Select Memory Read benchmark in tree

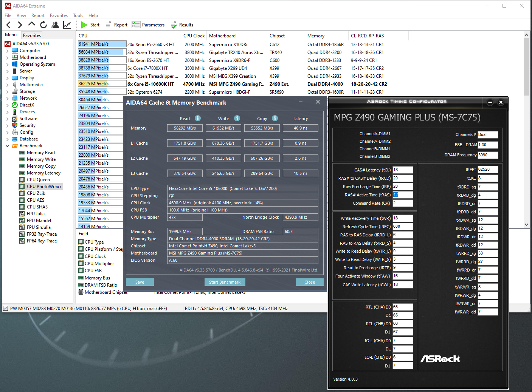point(41,153)
